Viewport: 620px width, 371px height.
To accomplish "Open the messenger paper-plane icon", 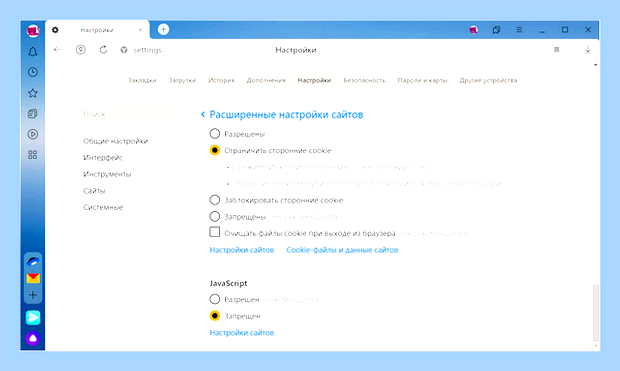I will [33, 318].
